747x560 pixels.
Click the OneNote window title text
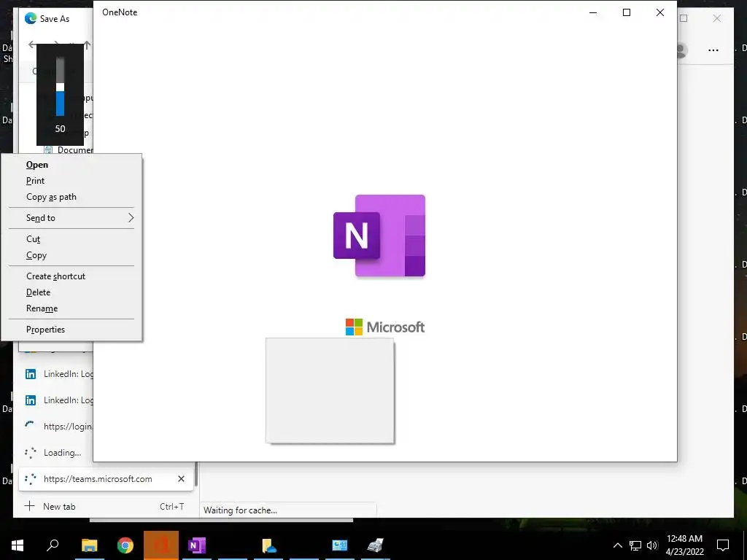(120, 12)
